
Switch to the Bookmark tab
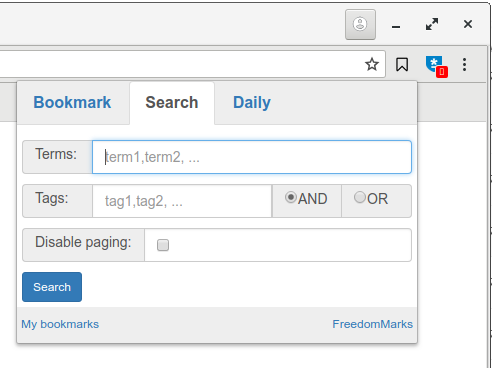[x=72, y=102]
